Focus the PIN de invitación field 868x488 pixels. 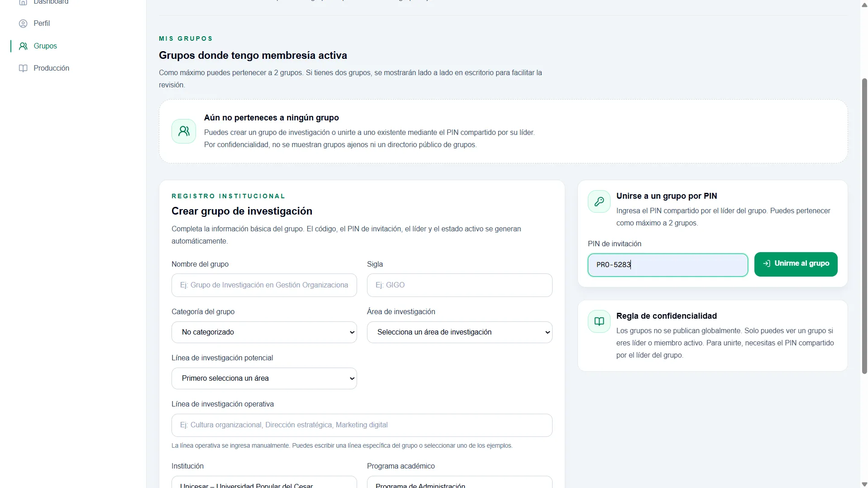(668, 265)
